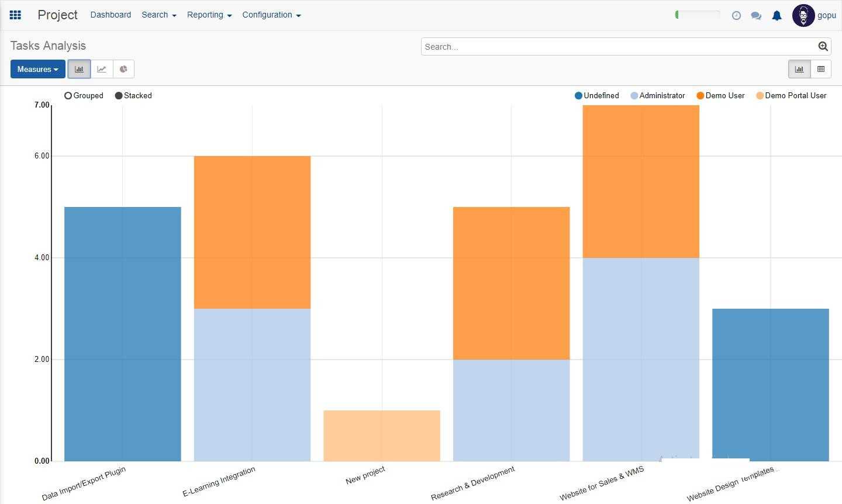Open notifications bell icon
The height and width of the screenshot is (504, 842).
(777, 16)
